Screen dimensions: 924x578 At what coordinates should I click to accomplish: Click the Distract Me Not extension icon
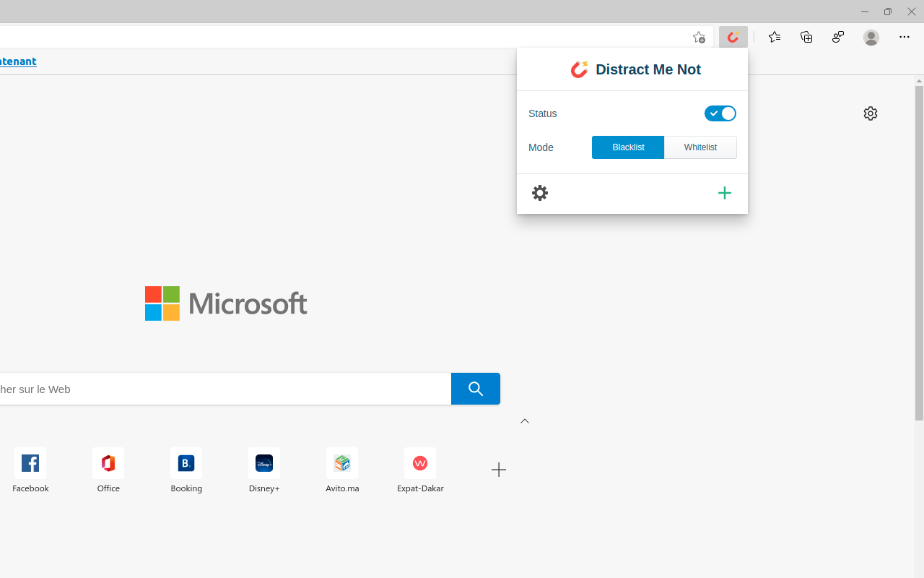click(733, 37)
